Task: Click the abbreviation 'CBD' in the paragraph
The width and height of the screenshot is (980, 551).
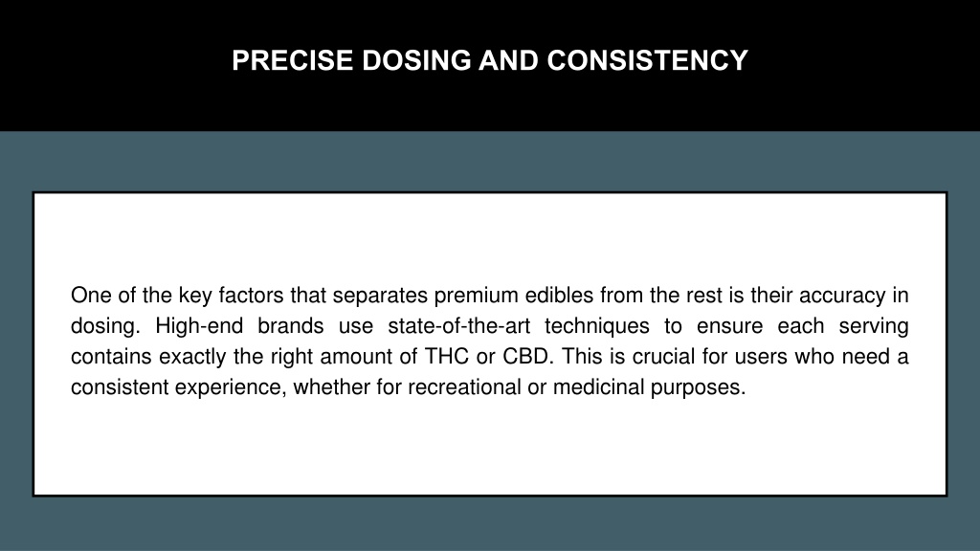Action: 525,357
